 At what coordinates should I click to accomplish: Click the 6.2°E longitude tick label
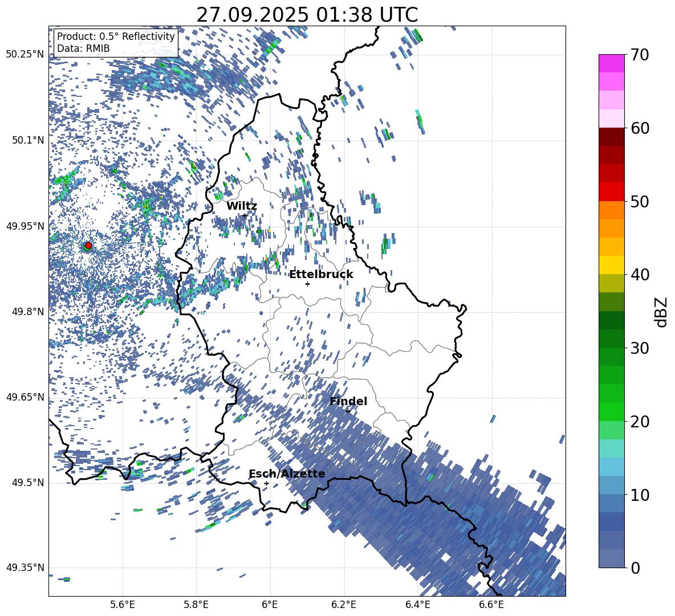coord(344,605)
